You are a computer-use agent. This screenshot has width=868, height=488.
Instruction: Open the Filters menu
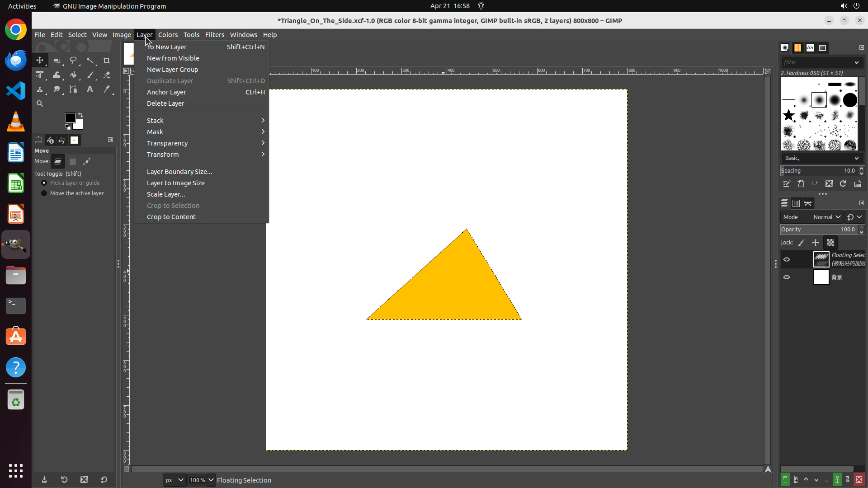(x=214, y=35)
